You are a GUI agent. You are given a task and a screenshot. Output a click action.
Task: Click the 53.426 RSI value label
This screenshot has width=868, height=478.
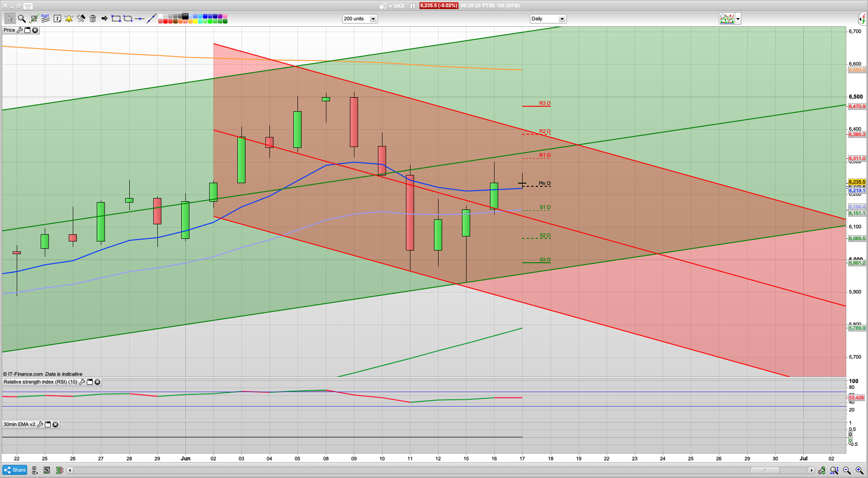(x=857, y=398)
